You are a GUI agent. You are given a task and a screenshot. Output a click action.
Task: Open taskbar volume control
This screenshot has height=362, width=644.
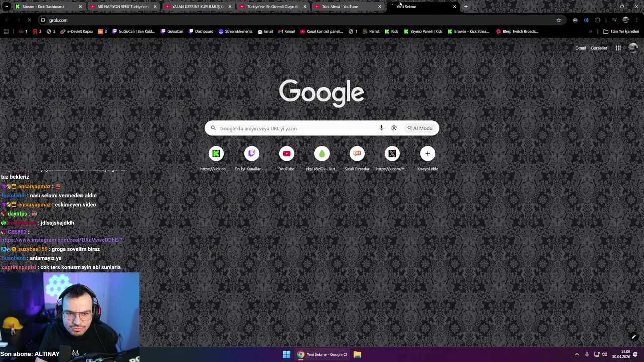(604, 354)
